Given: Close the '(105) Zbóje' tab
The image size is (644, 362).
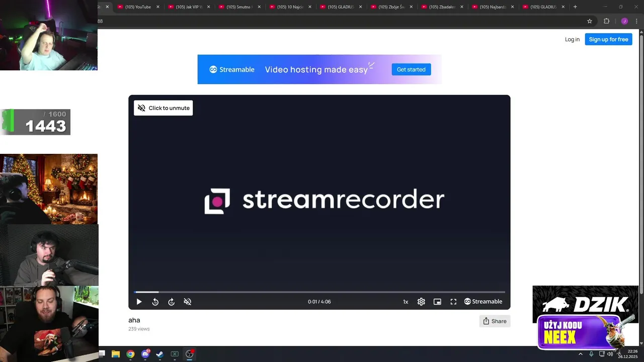Looking at the screenshot, I should coord(411,7).
